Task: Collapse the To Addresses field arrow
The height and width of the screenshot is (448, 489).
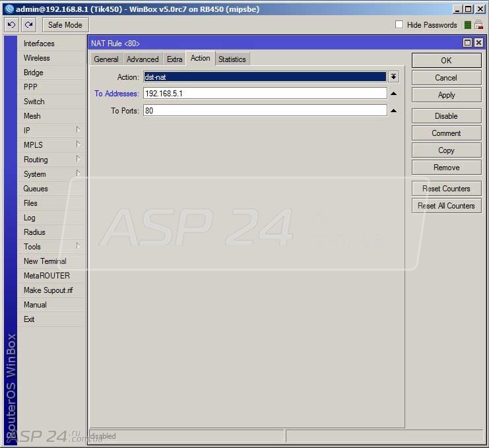Action: click(393, 94)
